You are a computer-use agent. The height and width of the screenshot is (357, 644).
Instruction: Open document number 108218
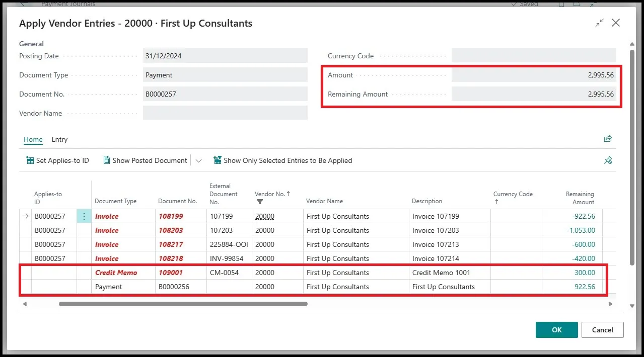pyautogui.click(x=170, y=258)
